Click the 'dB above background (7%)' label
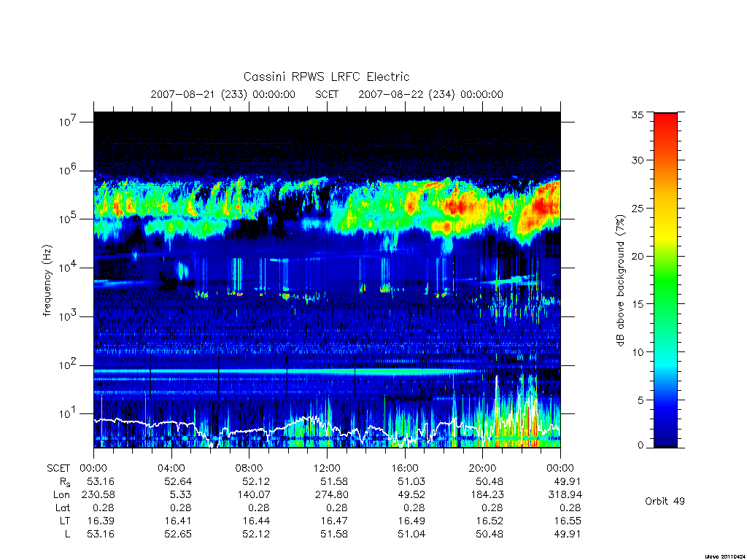This screenshot has height=560, width=747. click(x=620, y=281)
